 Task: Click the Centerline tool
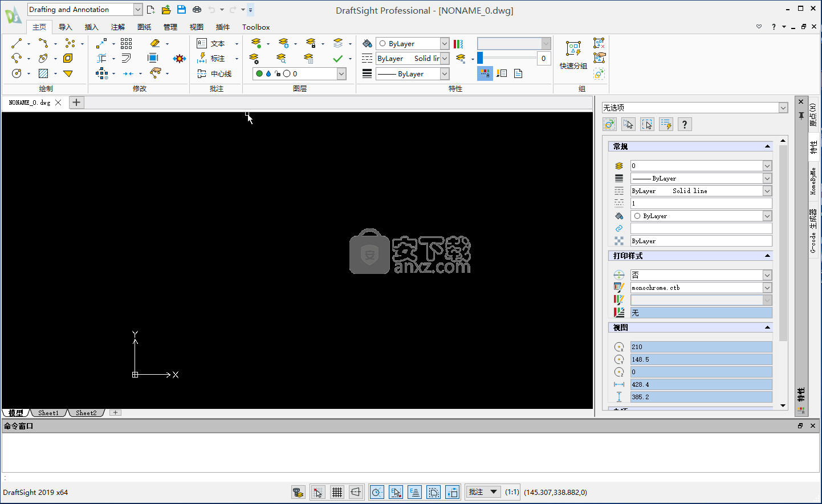[x=214, y=73]
